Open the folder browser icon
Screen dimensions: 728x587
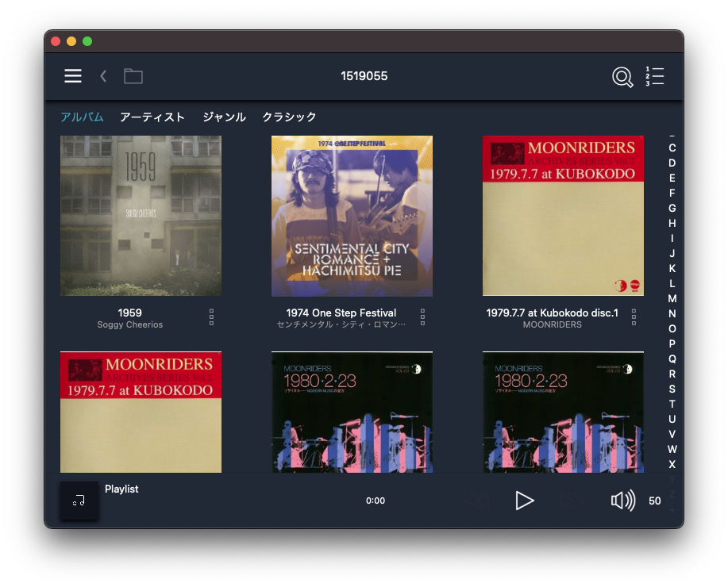[133, 76]
